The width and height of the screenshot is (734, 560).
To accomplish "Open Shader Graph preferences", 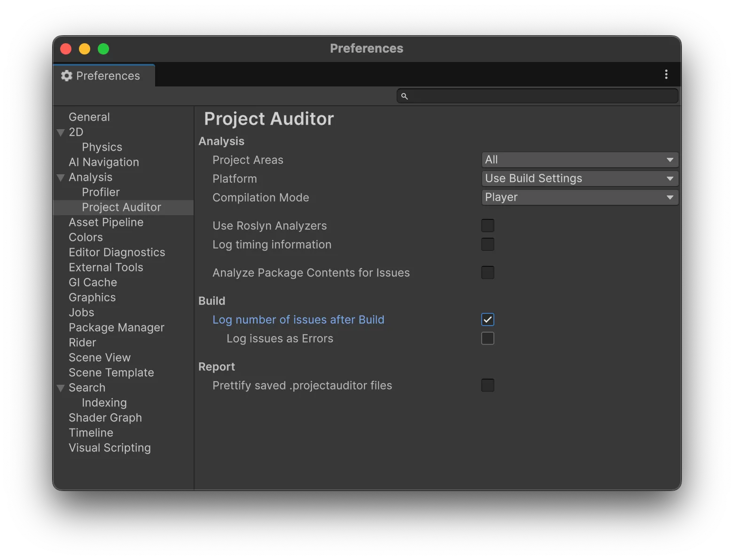I will point(105,418).
